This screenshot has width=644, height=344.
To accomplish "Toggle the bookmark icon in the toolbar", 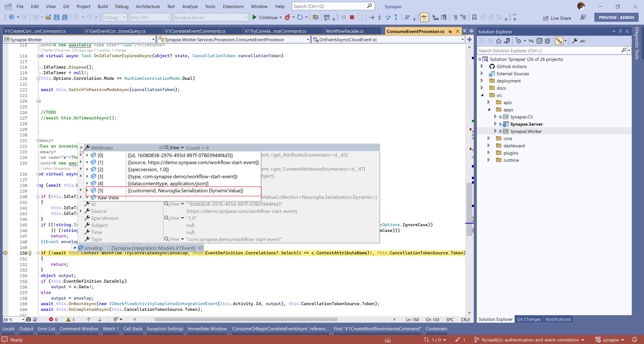I will (x=474, y=17).
